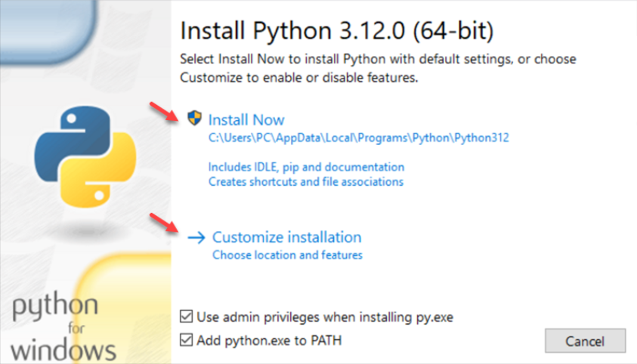The height and width of the screenshot is (364, 637).
Task: Click the red arrow pointing at Customize installation
Action: (165, 222)
